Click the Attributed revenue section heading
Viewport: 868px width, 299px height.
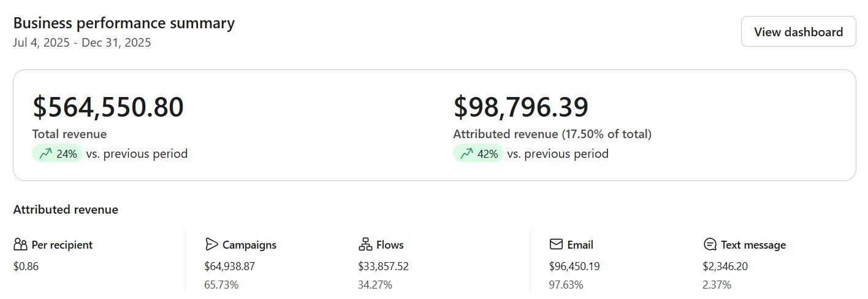66,209
